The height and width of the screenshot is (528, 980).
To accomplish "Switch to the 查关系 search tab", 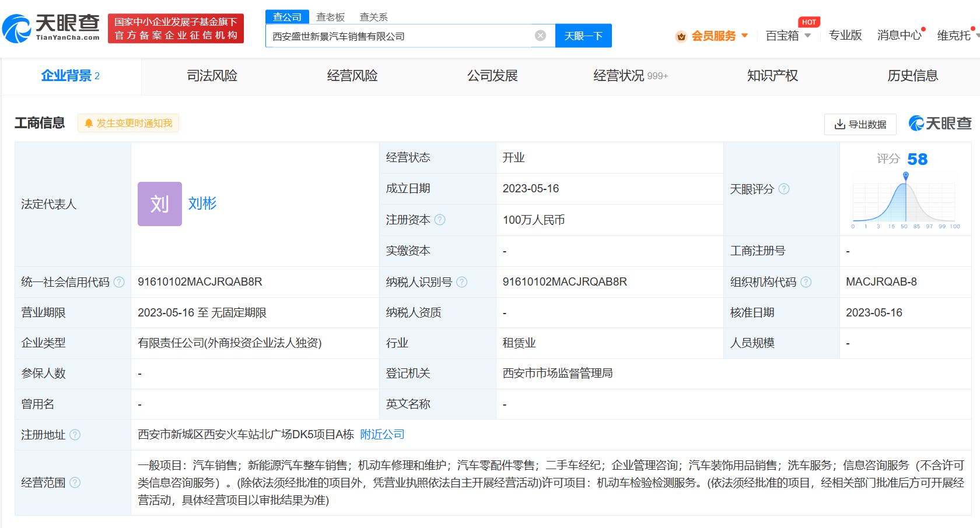I will point(374,17).
